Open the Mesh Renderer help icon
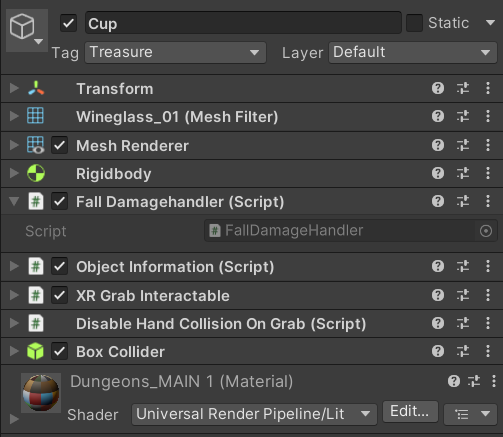503x437 pixels. [438, 145]
